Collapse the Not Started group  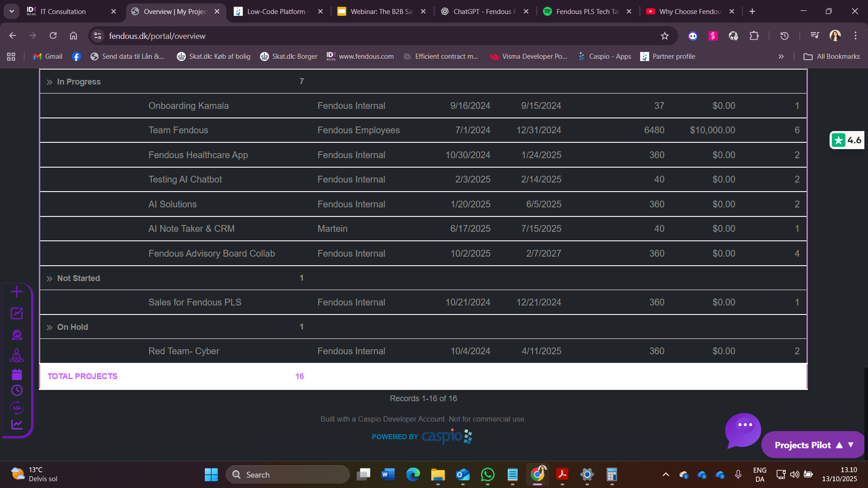coord(49,279)
